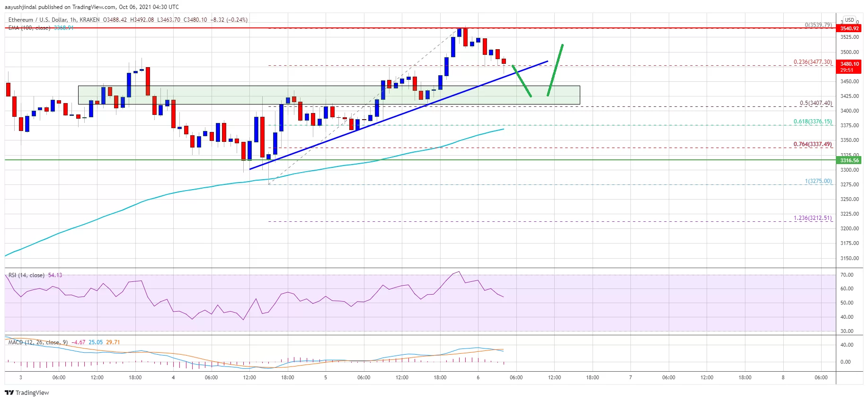Click the green 3316.56 price label
Viewport: 868px width, 401px height.
click(x=849, y=160)
